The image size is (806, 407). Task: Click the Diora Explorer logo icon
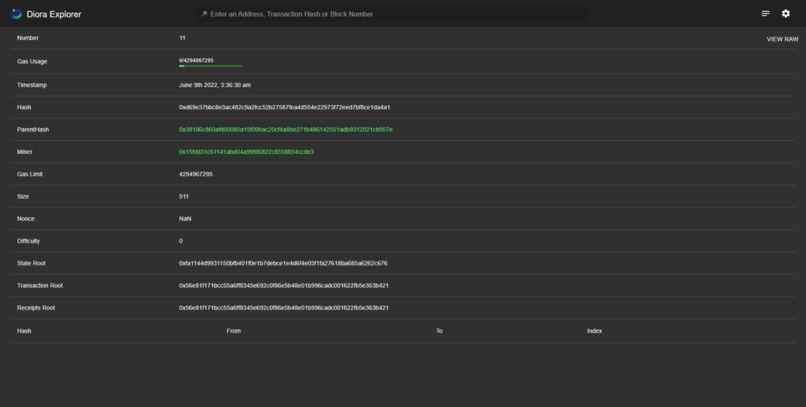pos(16,14)
